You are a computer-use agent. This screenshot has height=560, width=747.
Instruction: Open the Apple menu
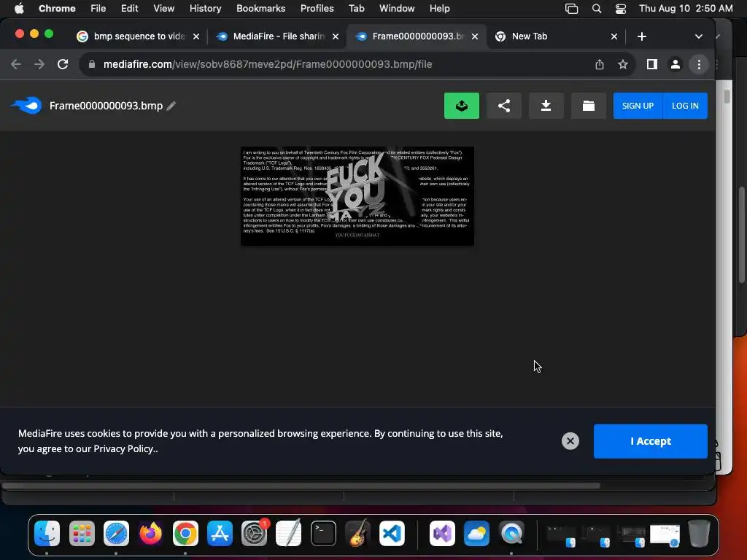tap(18, 8)
